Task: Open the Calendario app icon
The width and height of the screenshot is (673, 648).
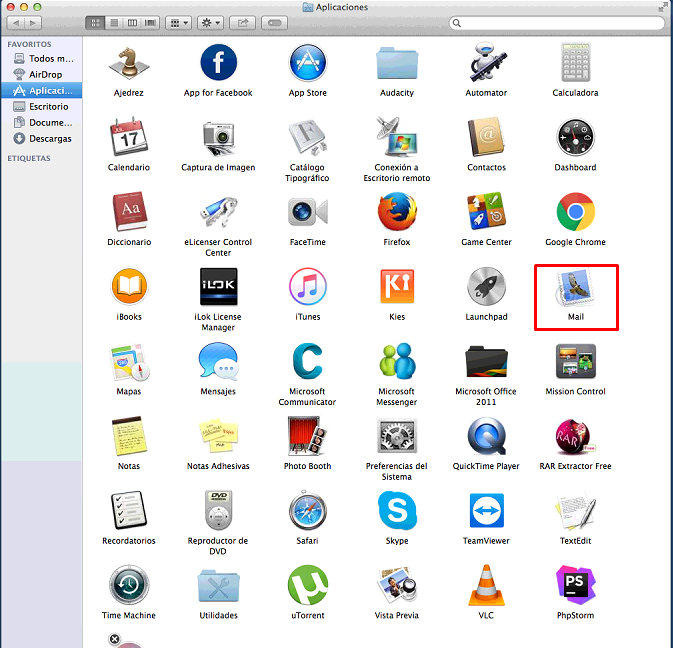Action: [129, 137]
